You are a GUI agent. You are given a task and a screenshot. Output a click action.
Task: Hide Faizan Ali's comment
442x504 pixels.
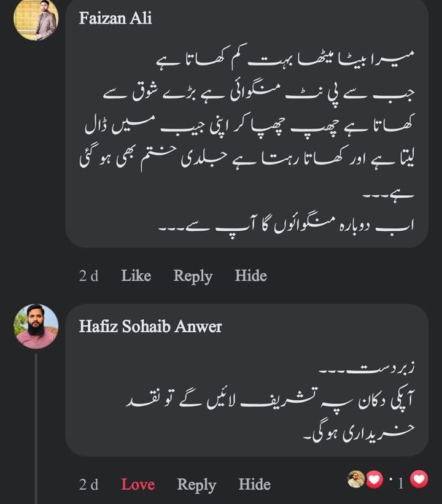[250, 276]
